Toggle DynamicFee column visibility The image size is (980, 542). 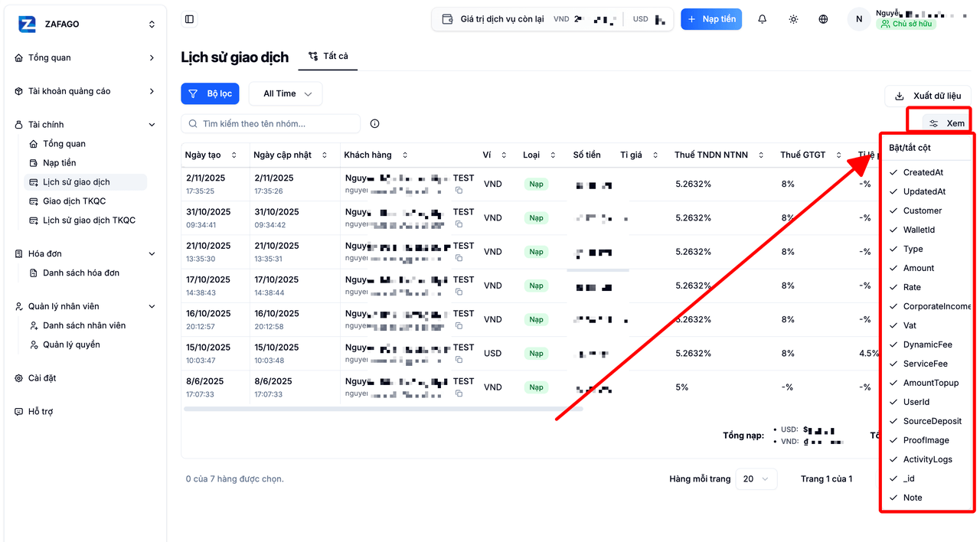926,344
